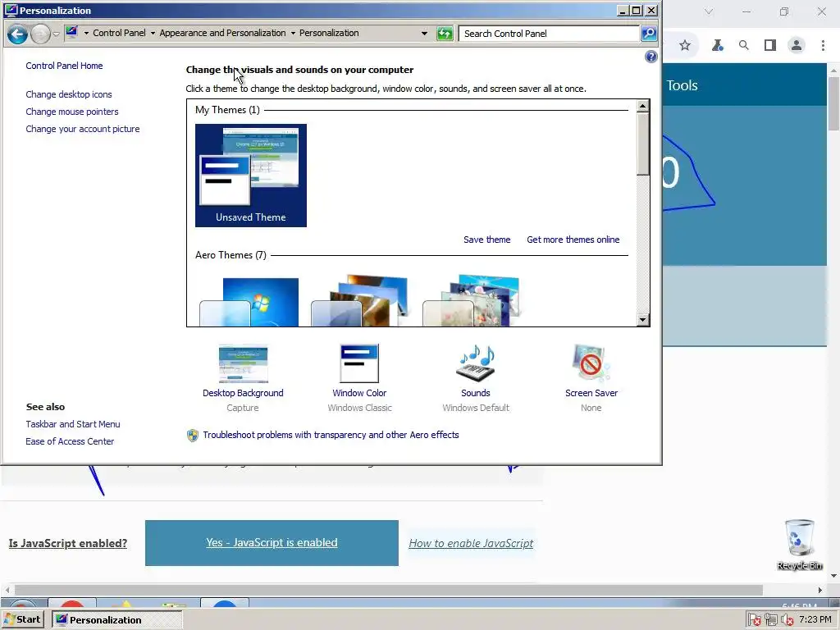Click the Personalization title bar icon

click(x=11, y=10)
